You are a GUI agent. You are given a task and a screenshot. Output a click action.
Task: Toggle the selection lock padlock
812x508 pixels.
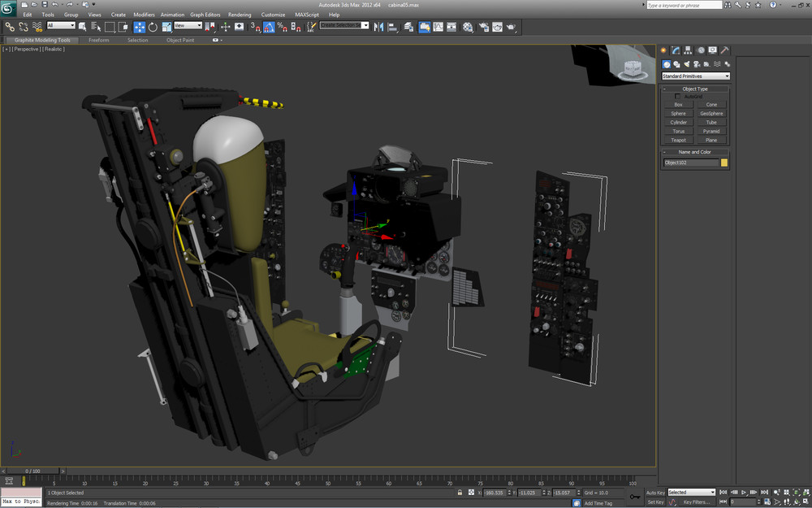(x=460, y=493)
